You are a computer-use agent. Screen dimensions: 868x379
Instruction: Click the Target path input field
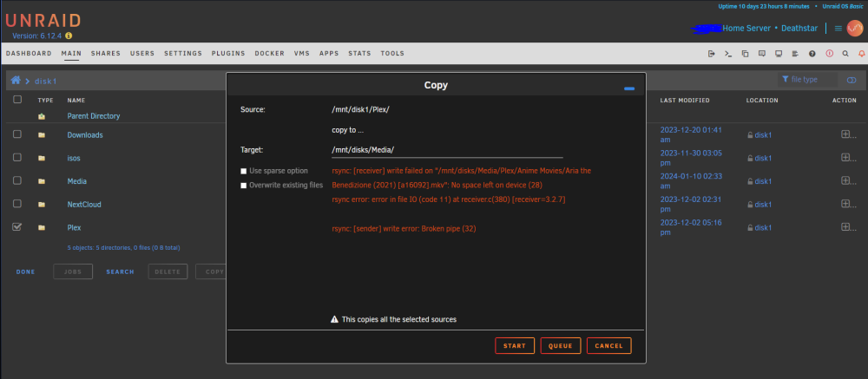click(447, 150)
